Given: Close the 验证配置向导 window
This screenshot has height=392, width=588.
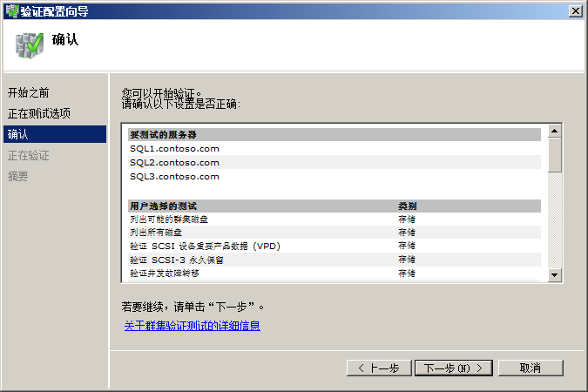Looking at the screenshot, I should tap(575, 11).
